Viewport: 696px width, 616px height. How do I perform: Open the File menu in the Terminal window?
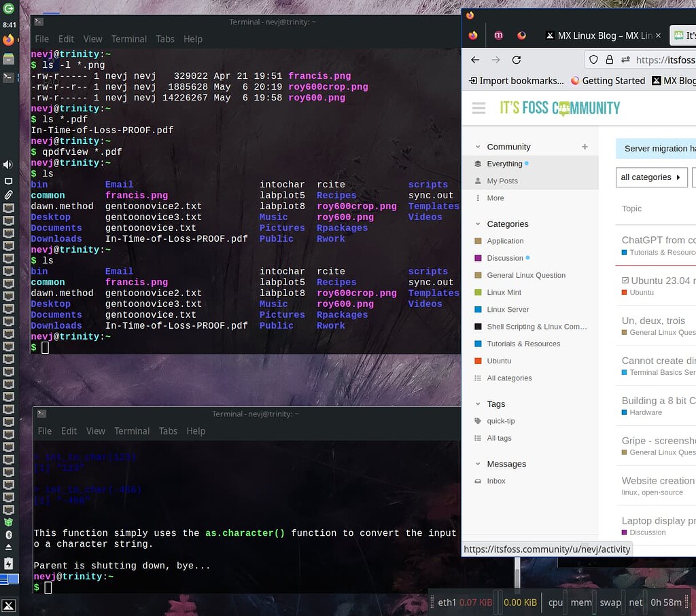pos(42,39)
